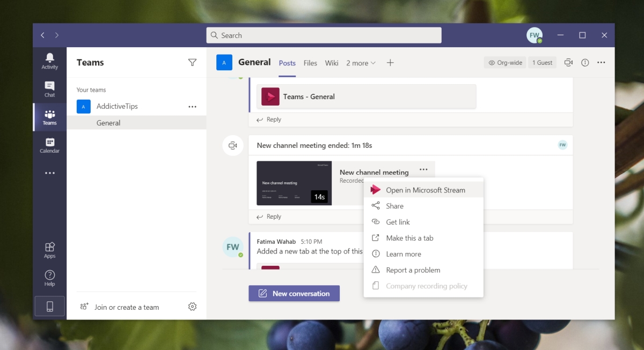Click in the Search box

[324, 35]
